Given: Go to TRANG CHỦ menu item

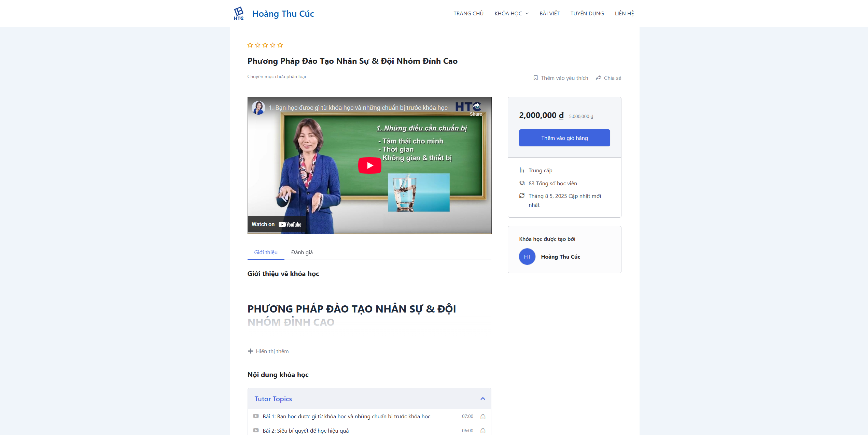Looking at the screenshot, I should [468, 13].
